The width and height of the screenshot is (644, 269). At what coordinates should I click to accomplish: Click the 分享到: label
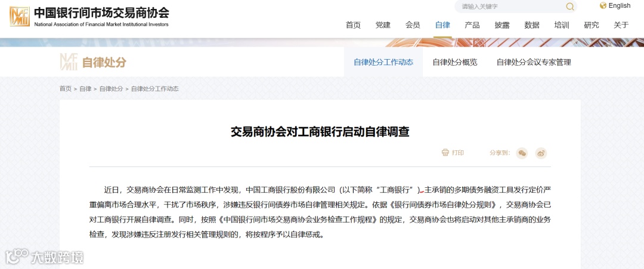[500, 153]
